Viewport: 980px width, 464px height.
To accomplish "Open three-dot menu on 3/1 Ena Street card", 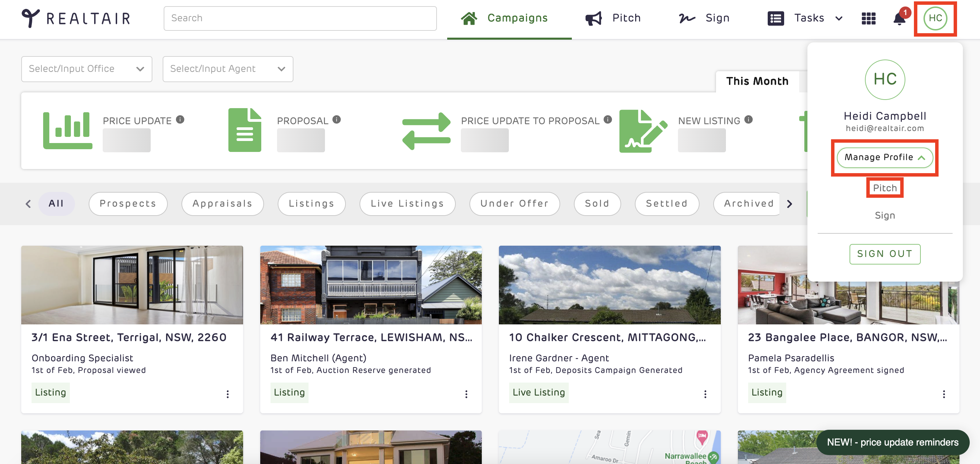I will (x=227, y=394).
